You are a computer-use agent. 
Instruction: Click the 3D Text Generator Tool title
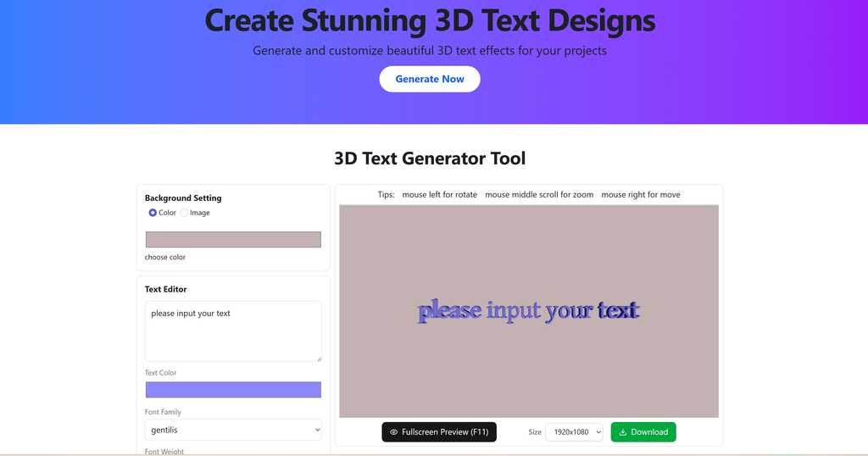[x=430, y=158]
